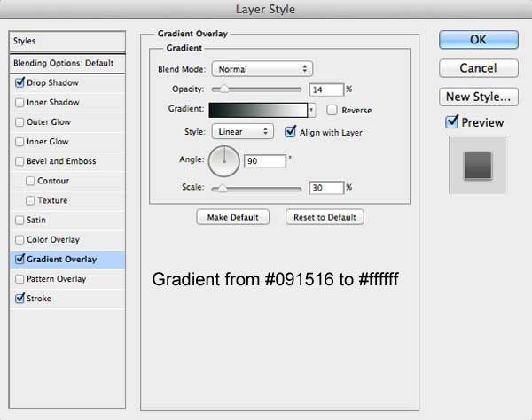
Task: Select Blending Options: Default
Action: [67, 64]
